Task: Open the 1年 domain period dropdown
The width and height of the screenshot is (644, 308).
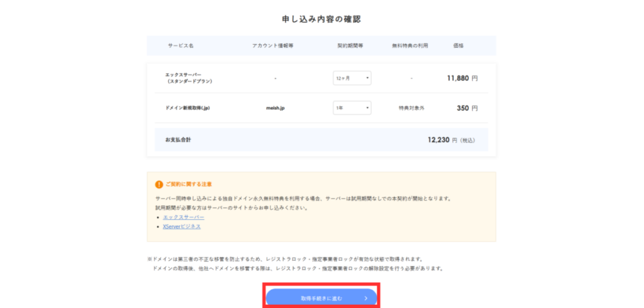Action: [352, 108]
